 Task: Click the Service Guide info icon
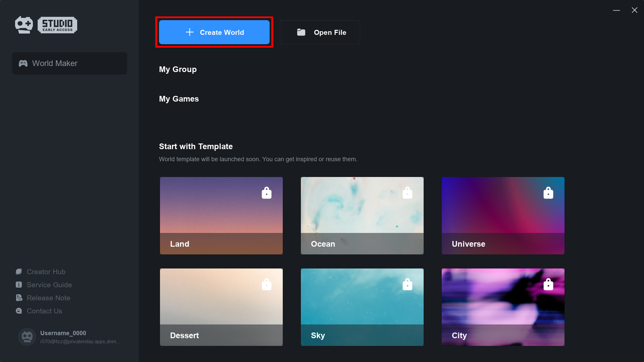coord(19,285)
